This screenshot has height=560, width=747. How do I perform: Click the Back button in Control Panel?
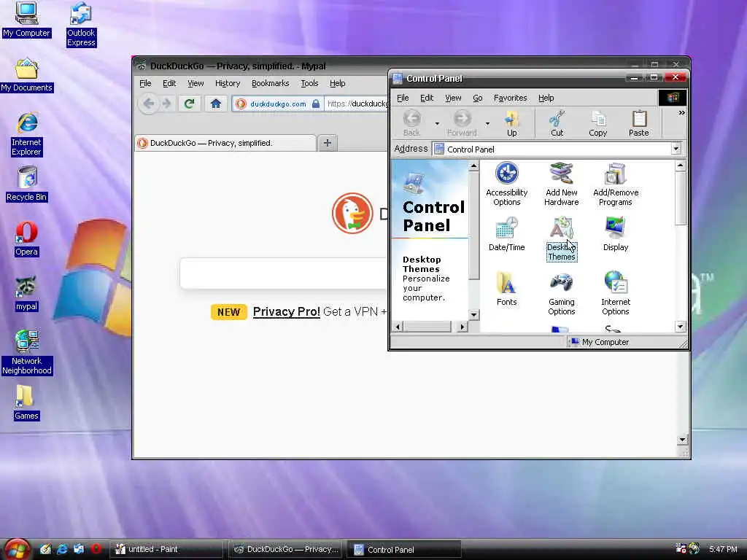click(x=411, y=123)
